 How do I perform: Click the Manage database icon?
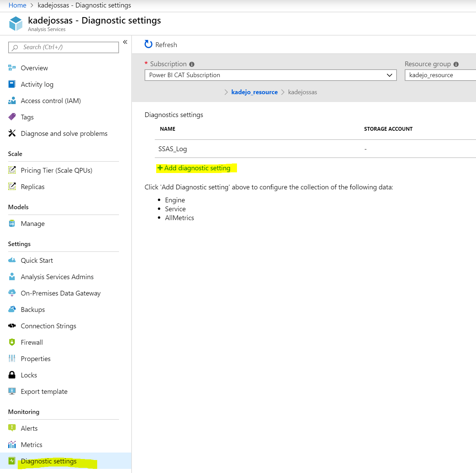[12, 223]
